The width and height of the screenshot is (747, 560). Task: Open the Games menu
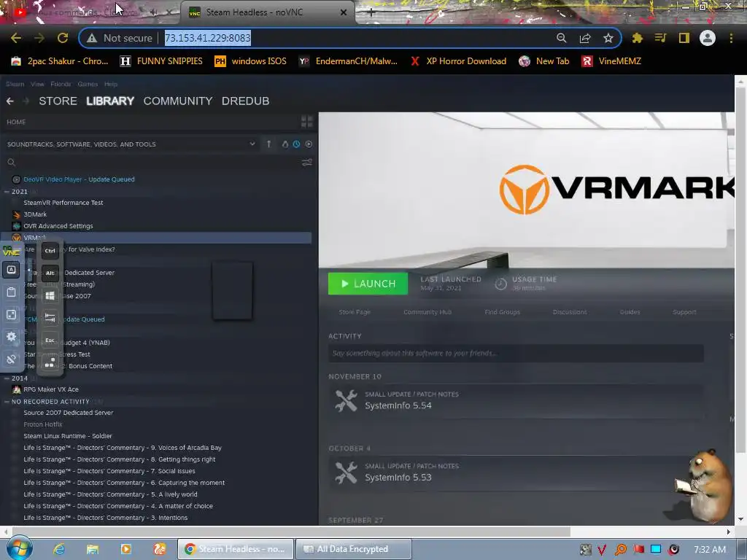(88, 84)
